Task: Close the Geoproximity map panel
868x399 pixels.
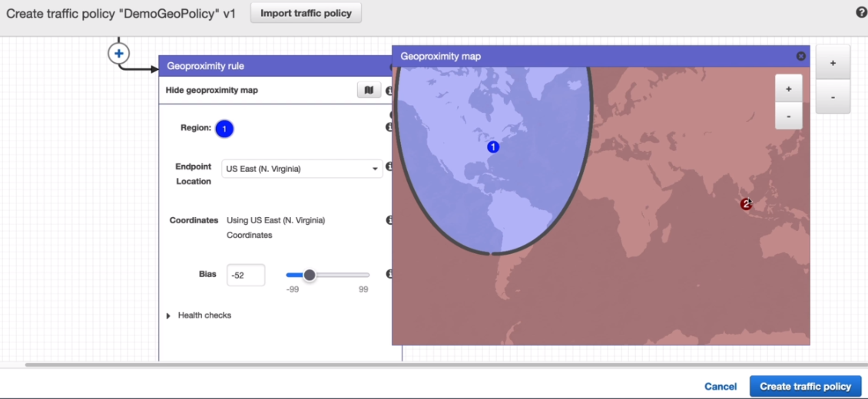Action: (x=800, y=56)
